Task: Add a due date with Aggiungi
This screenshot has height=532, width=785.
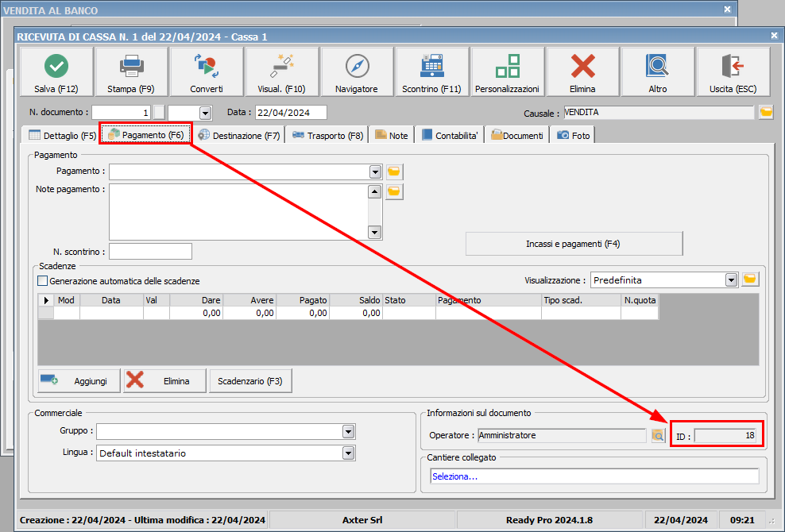Action: tap(79, 381)
